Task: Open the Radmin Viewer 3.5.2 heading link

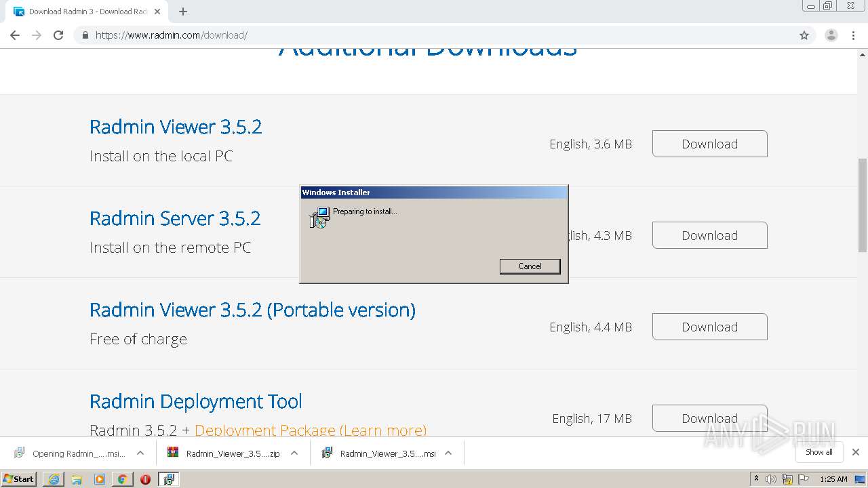Action: (176, 127)
